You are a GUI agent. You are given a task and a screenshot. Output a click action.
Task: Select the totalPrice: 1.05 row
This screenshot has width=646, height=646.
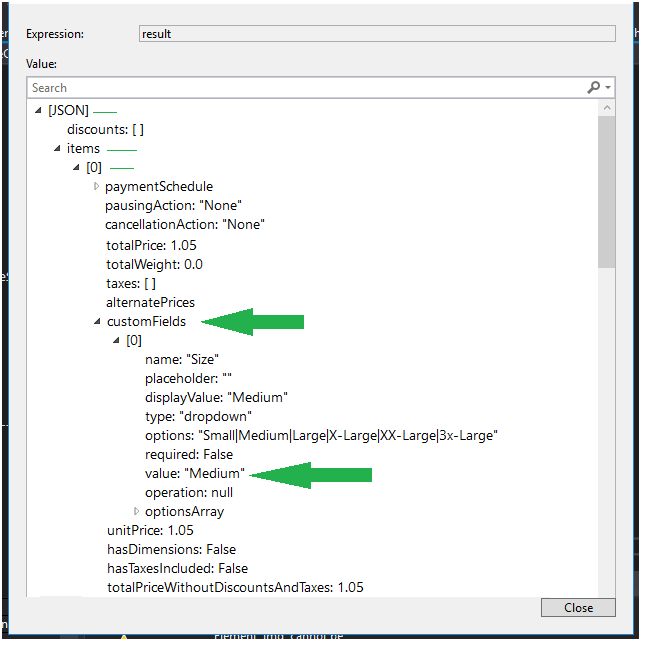click(x=151, y=245)
